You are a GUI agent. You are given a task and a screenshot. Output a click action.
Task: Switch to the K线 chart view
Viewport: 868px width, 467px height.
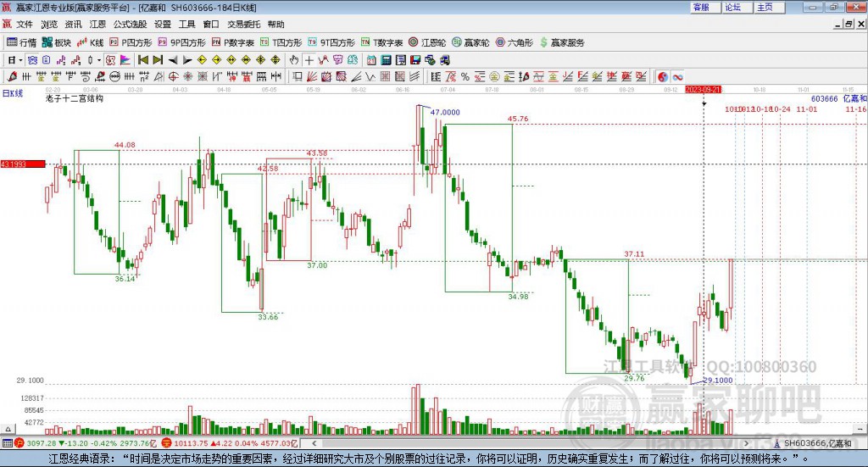pos(90,42)
